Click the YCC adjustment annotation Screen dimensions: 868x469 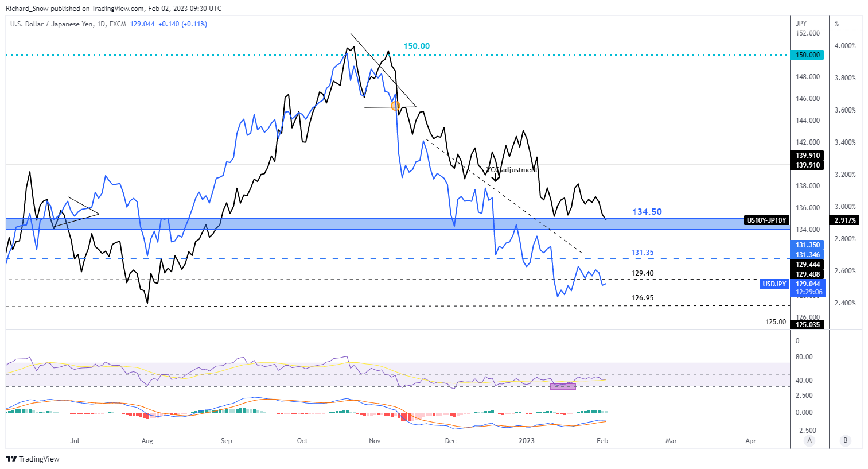[x=512, y=170]
